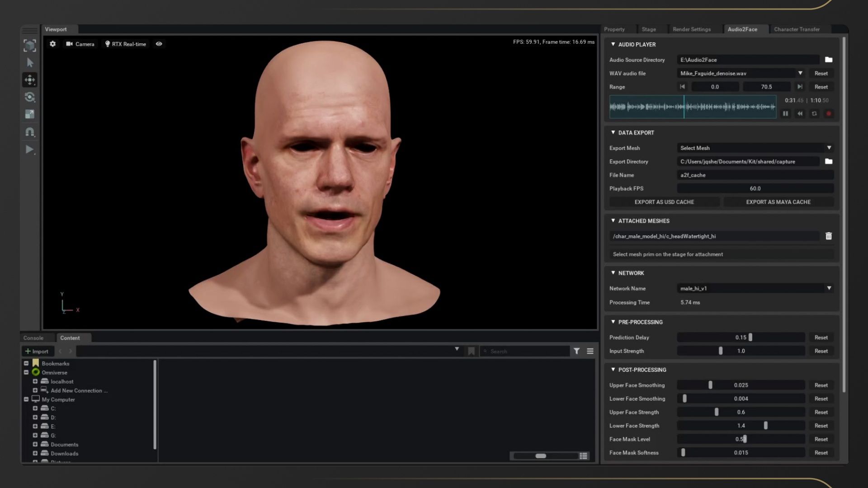Reset Lower Face Strength value

click(x=821, y=426)
